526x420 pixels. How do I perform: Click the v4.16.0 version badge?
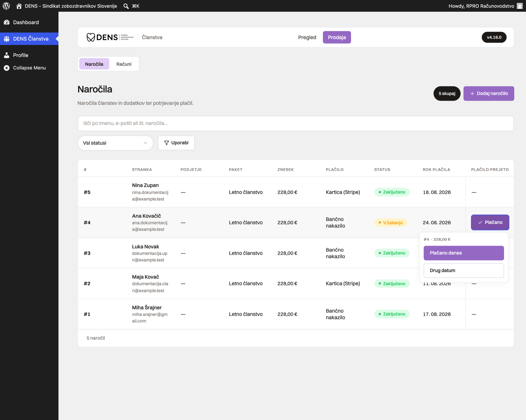click(494, 37)
